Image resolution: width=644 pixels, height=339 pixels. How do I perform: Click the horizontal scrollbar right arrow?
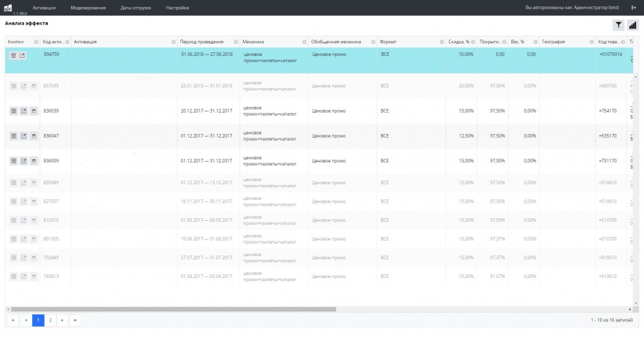(x=630, y=309)
